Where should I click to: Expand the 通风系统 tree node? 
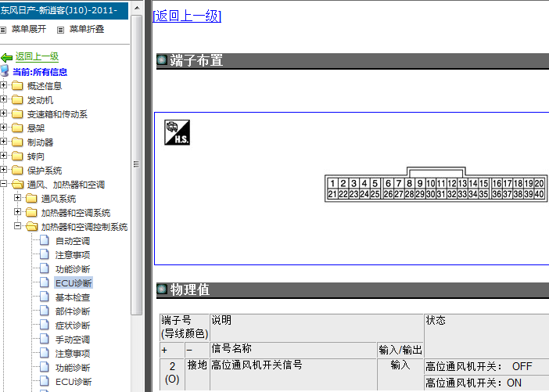click(17, 198)
